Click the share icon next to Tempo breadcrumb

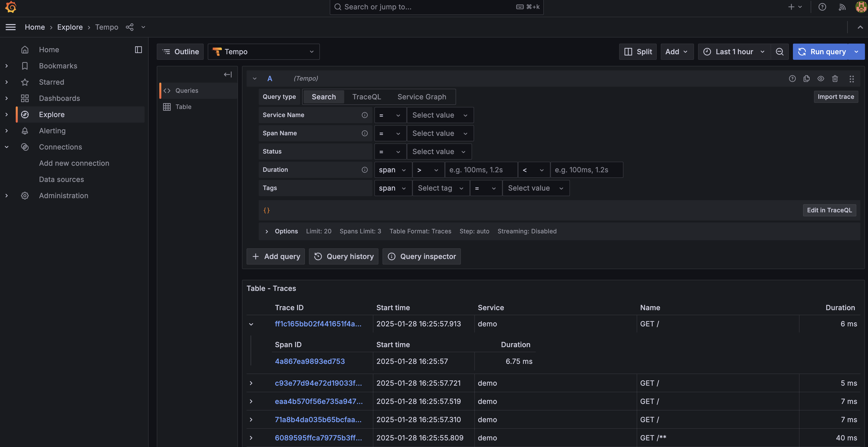[x=130, y=27]
